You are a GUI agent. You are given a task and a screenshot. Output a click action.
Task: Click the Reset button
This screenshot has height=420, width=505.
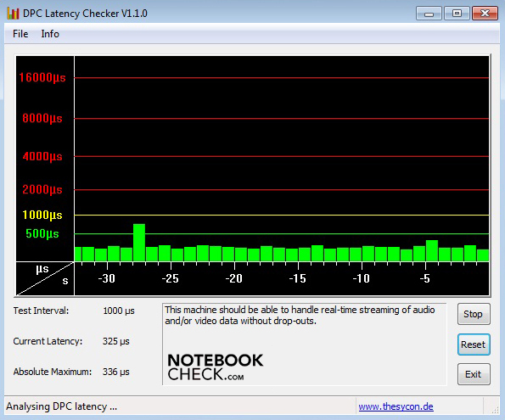(x=474, y=344)
